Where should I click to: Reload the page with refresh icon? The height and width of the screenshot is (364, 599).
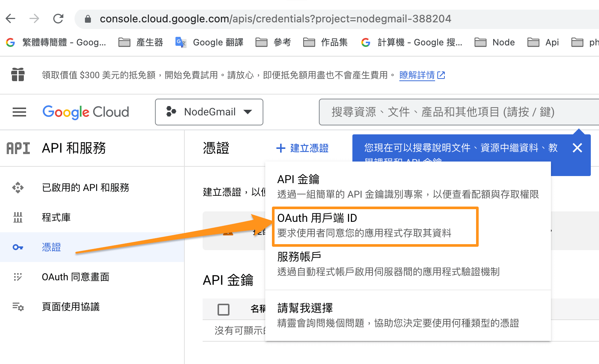(58, 19)
